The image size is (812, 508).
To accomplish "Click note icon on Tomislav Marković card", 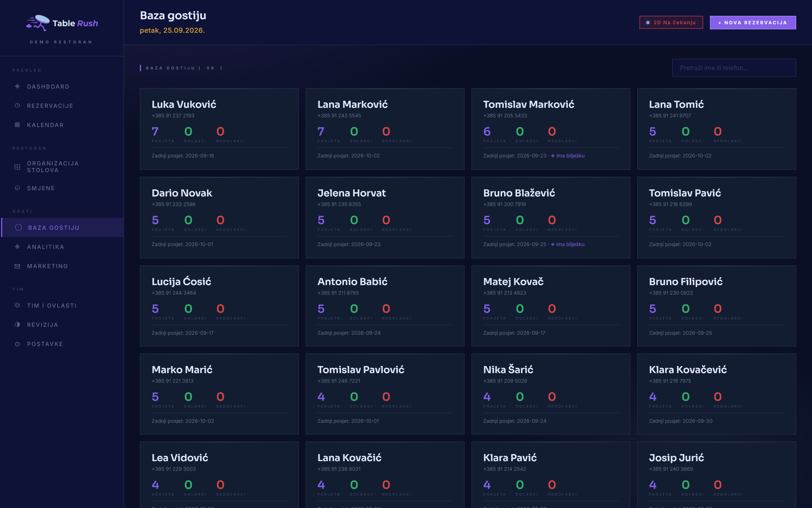I will coord(553,156).
